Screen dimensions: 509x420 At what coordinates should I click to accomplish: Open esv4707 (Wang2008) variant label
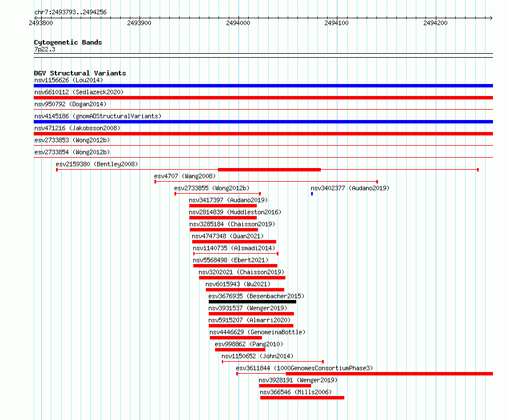click(185, 176)
